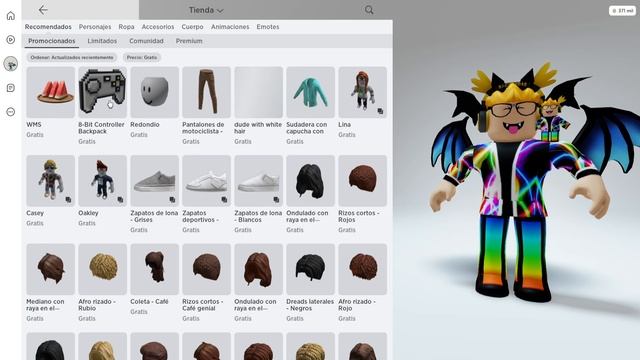Switch to the Animaciones tab
Image resolution: width=640 pixels, height=360 pixels.
point(230,27)
